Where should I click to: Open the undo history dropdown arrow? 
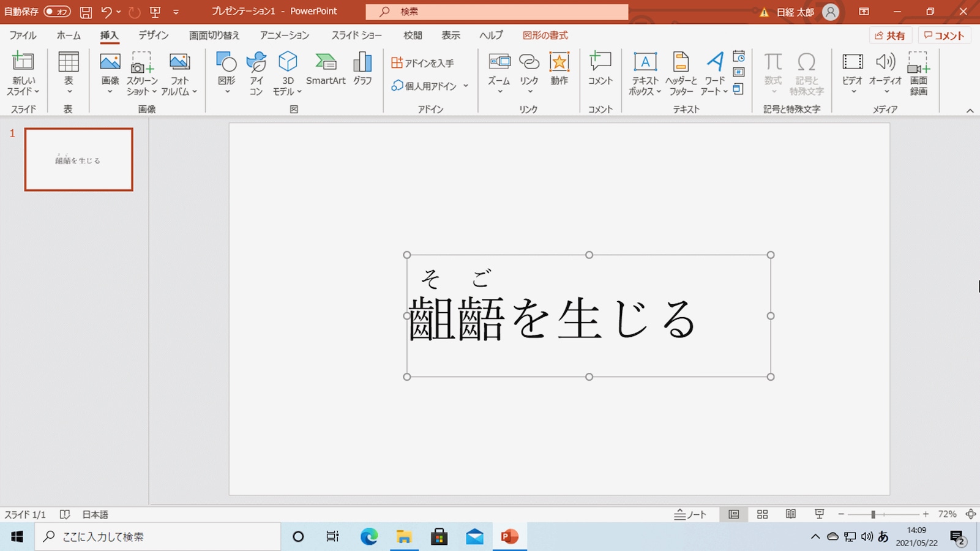click(119, 12)
